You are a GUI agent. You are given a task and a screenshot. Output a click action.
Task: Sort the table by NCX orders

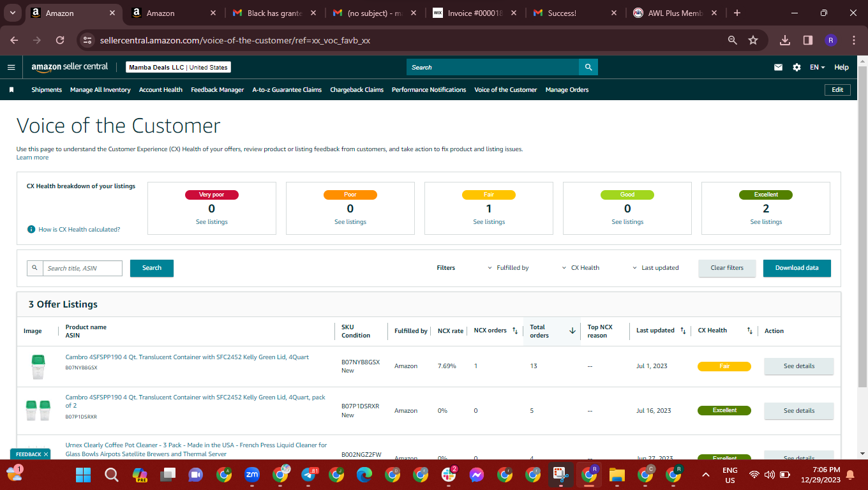(x=515, y=330)
